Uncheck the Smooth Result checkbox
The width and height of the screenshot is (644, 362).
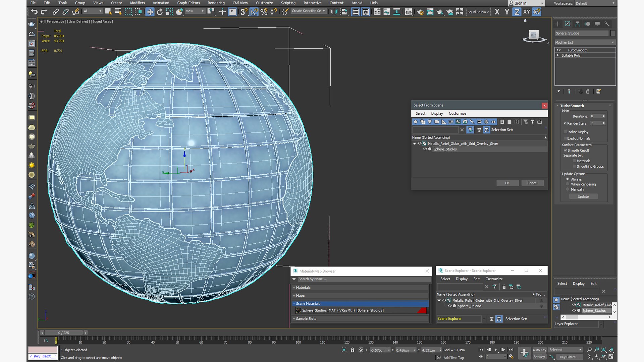[565, 150]
